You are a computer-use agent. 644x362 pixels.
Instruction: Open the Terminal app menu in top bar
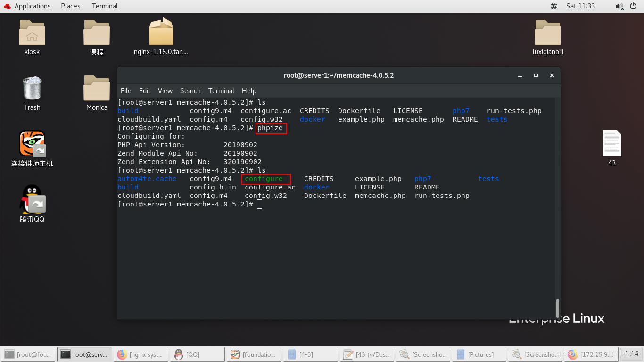105,6
